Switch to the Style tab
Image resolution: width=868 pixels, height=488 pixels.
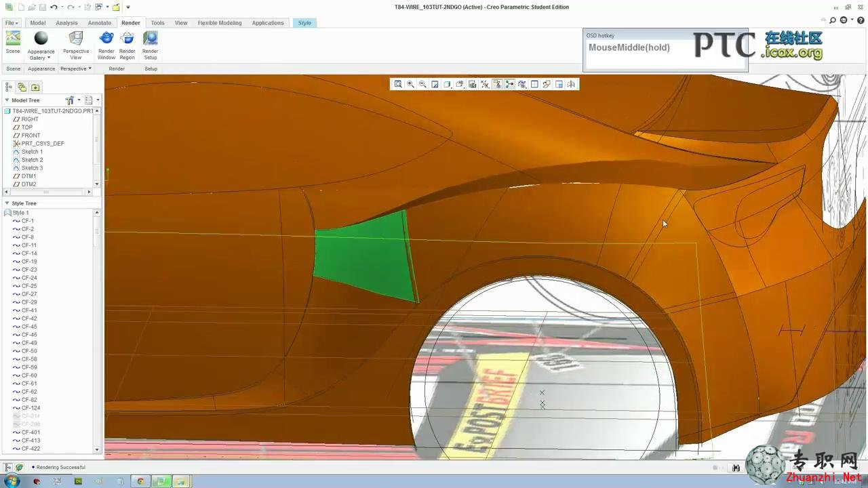coord(304,23)
